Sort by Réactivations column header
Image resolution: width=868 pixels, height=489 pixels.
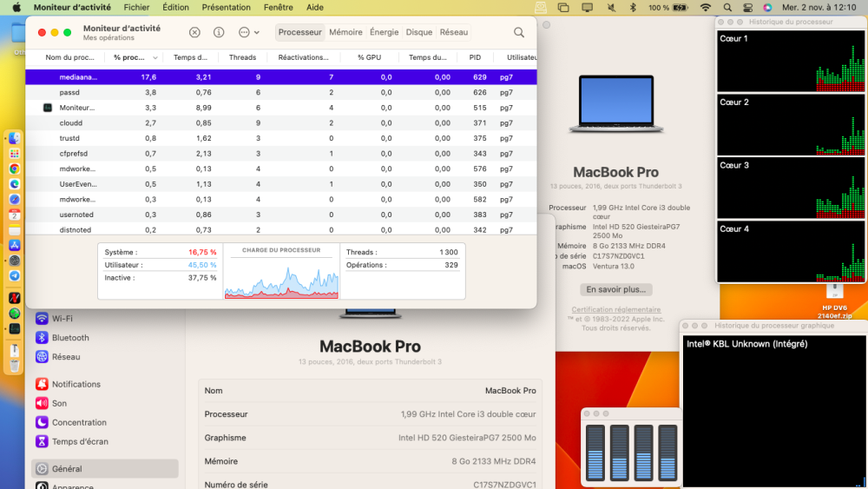(x=303, y=57)
